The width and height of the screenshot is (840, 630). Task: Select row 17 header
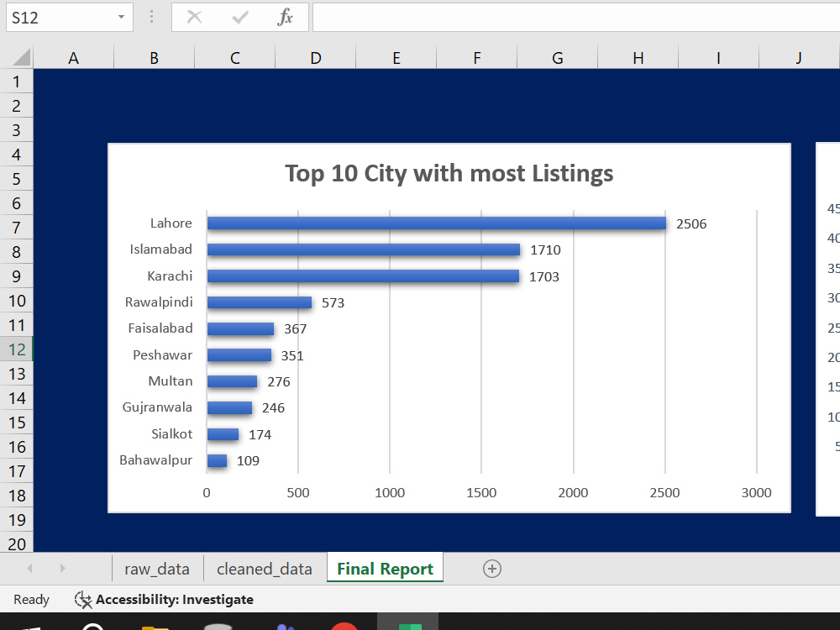17,471
